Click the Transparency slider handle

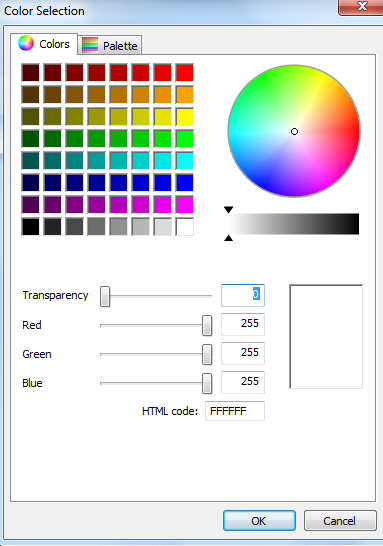[x=105, y=296]
